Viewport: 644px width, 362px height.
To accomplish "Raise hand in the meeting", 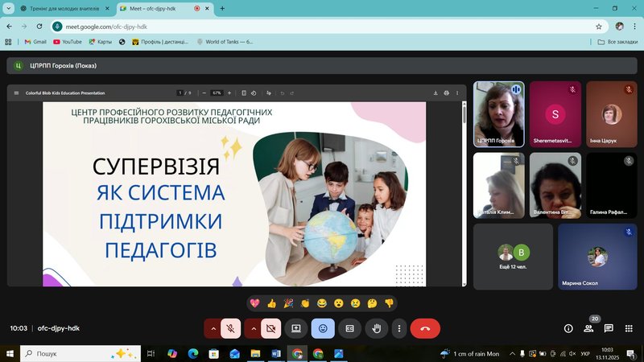I will coord(376,328).
